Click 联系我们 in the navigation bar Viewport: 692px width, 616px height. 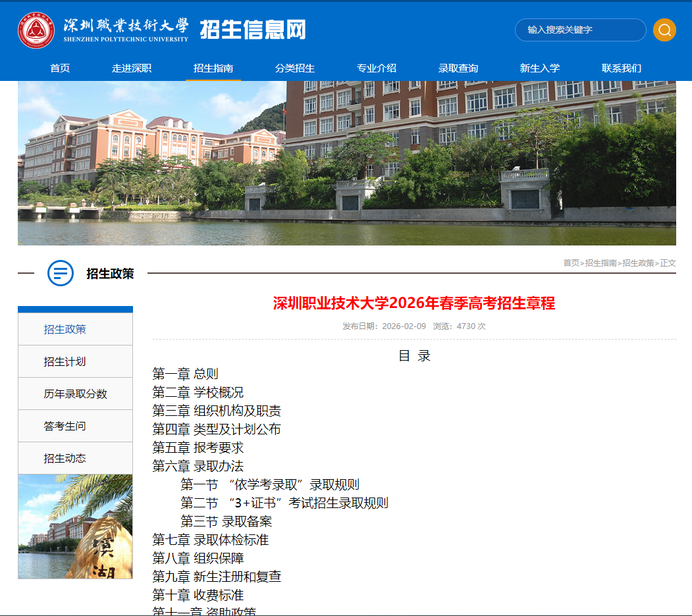pos(620,68)
